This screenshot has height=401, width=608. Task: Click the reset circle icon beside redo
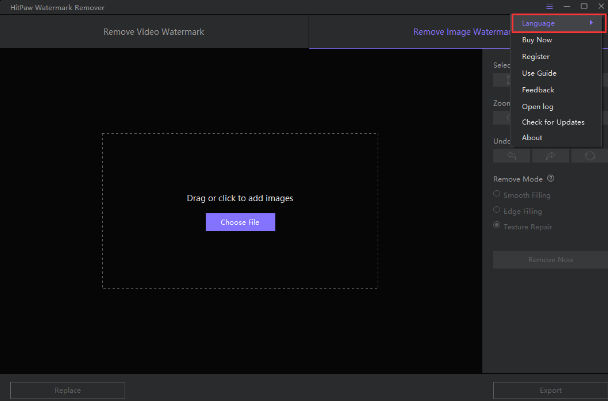(589, 155)
